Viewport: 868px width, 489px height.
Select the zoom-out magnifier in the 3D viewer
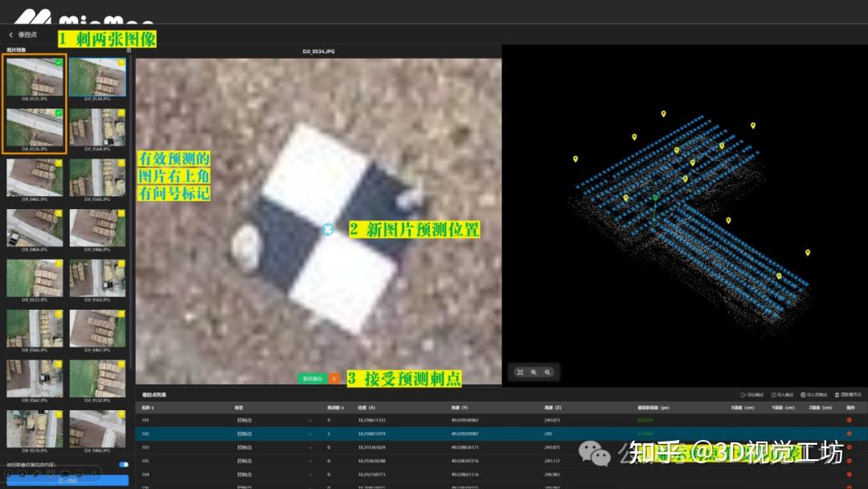point(547,372)
